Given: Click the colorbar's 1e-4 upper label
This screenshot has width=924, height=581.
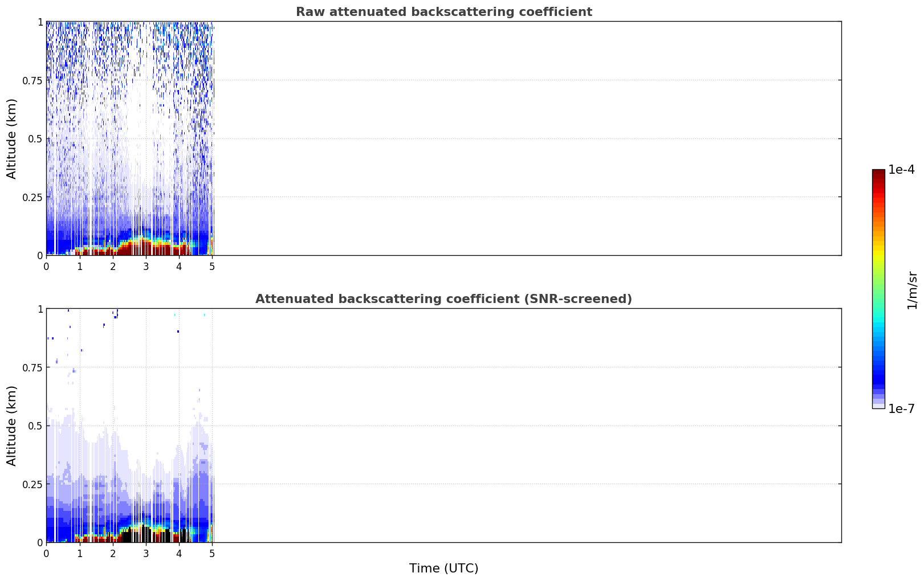Looking at the screenshot, I should (x=901, y=170).
